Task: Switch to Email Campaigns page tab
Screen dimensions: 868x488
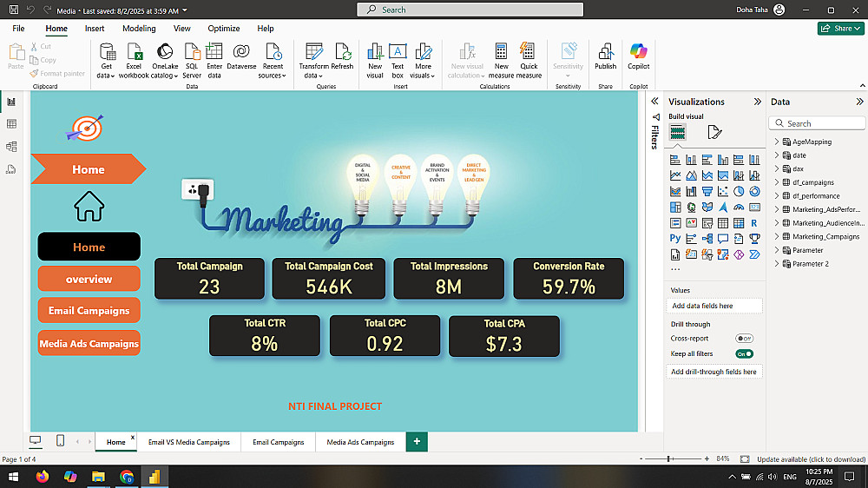Action: pyautogui.click(x=278, y=442)
